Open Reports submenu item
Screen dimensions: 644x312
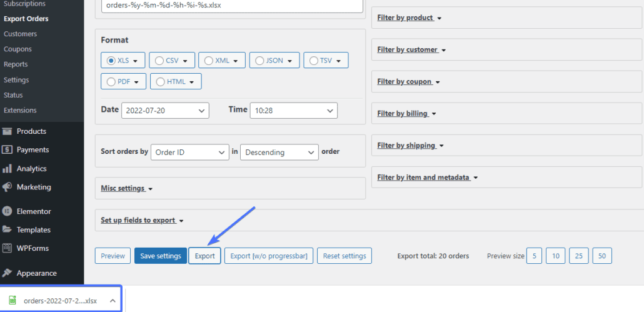tap(16, 64)
